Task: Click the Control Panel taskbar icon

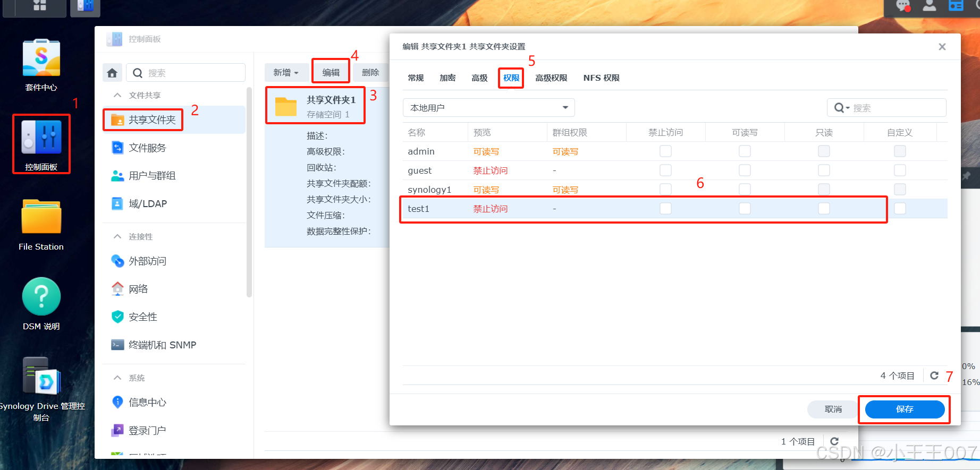Action: point(85,6)
